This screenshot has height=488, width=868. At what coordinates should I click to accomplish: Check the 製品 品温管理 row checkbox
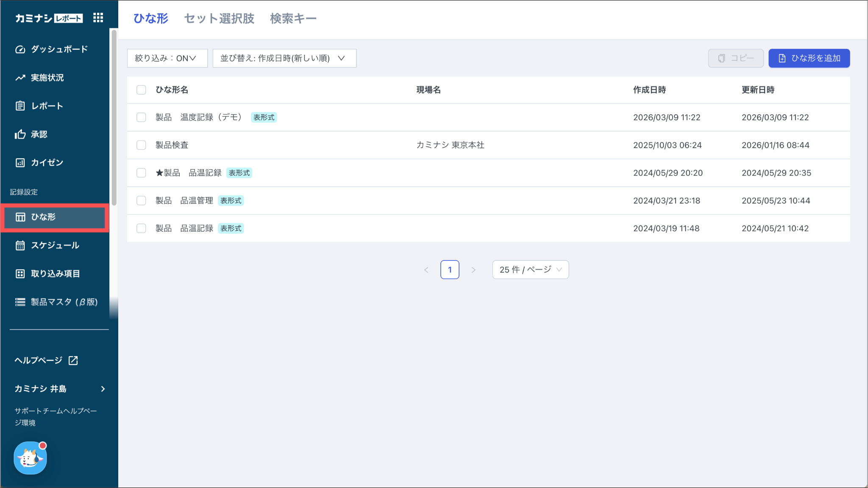point(141,201)
